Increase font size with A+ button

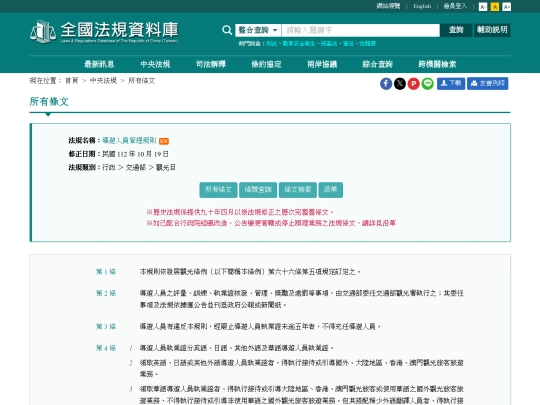point(506,7)
